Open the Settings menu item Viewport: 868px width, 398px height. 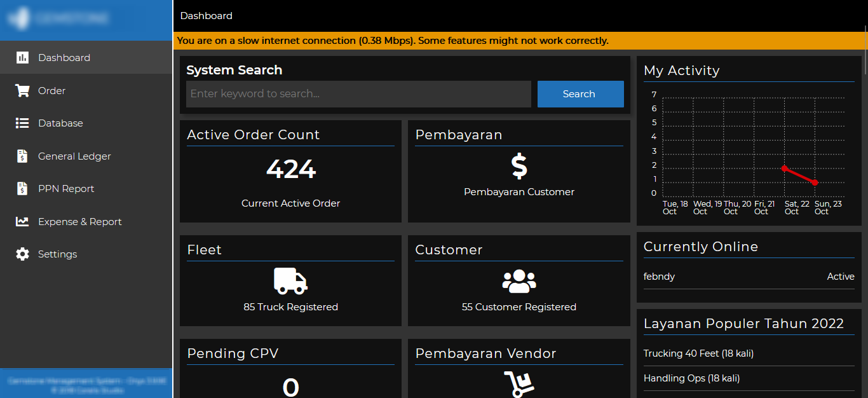(86, 254)
